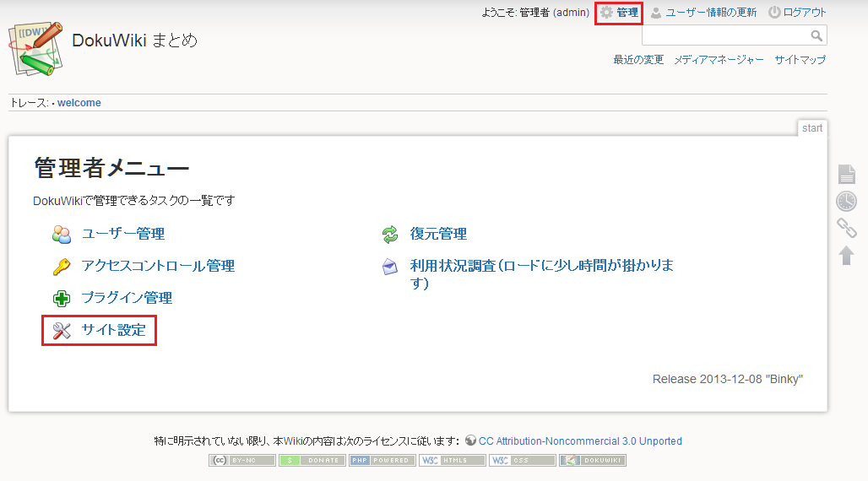The image size is (868, 481).
Task: Open old revisions clock icon
Action: [846, 201]
